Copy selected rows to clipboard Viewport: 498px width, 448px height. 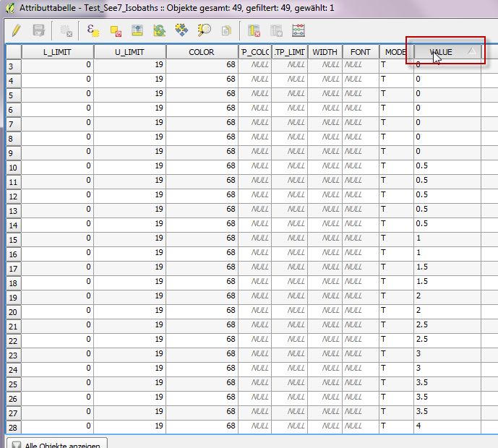tap(226, 30)
